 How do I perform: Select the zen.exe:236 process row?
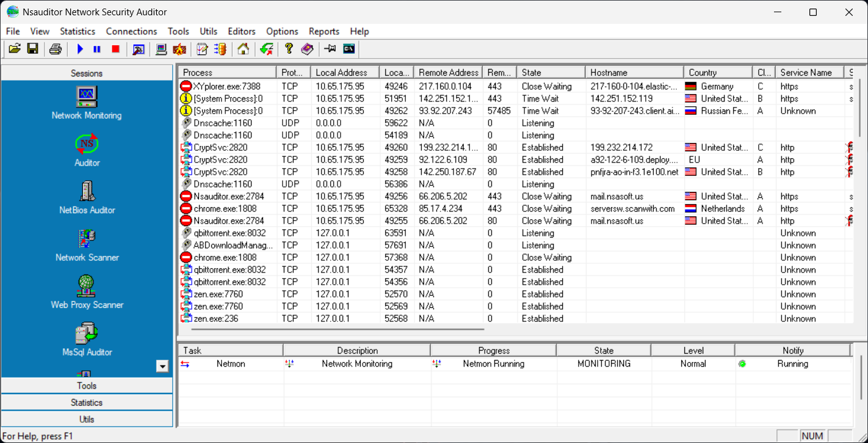(515, 318)
